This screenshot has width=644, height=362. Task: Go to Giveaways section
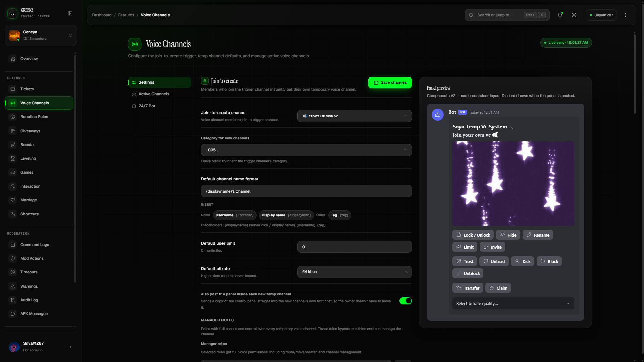coord(39,131)
